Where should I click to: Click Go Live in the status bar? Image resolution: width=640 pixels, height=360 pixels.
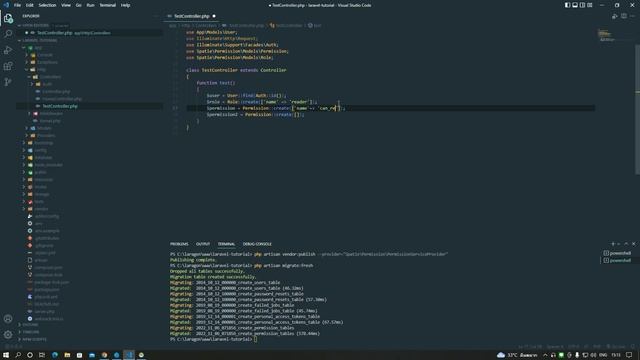[x=616, y=347]
